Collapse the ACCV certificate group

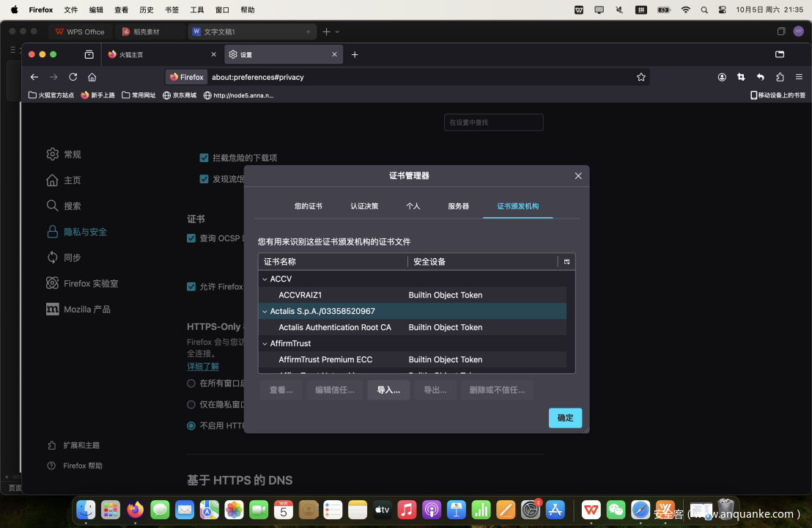tap(265, 279)
